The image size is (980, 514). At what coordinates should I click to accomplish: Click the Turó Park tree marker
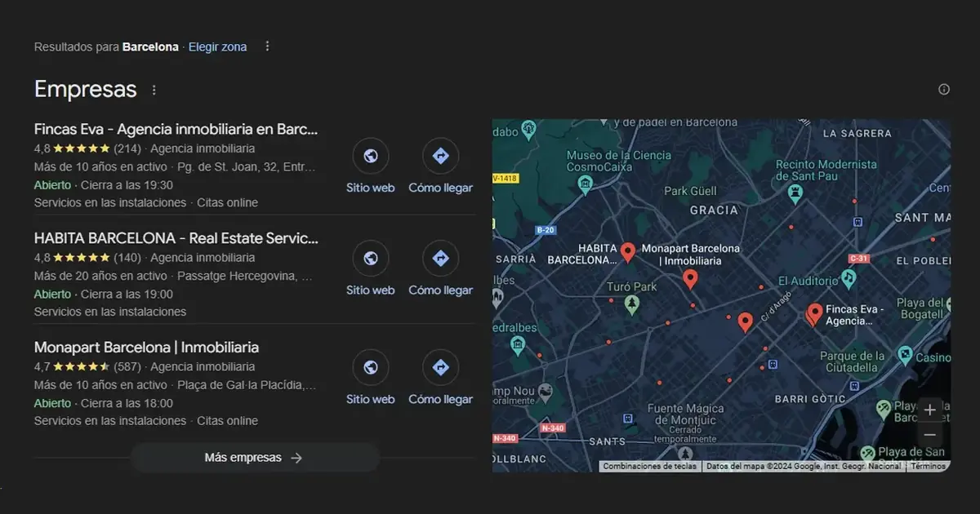(x=631, y=305)
